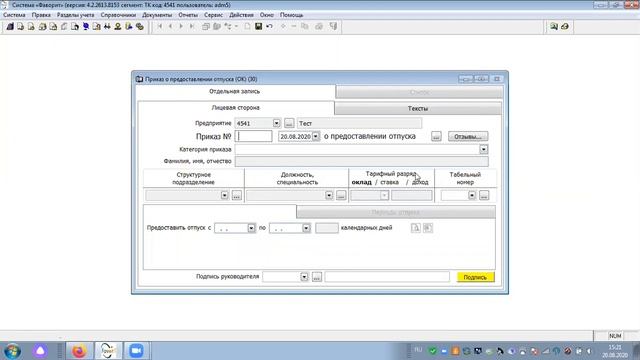Click the Фамилия, имя, отчество field
Screen dimensions: 640x360
pos(362,162)
